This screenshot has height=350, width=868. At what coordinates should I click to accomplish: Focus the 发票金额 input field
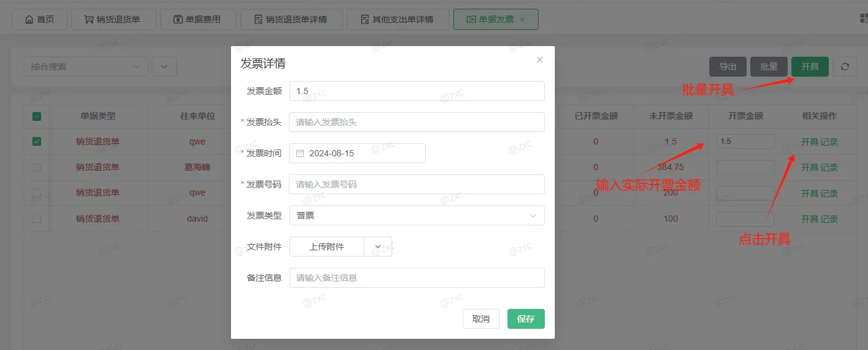pyautogui.click(x=417, y=91)
